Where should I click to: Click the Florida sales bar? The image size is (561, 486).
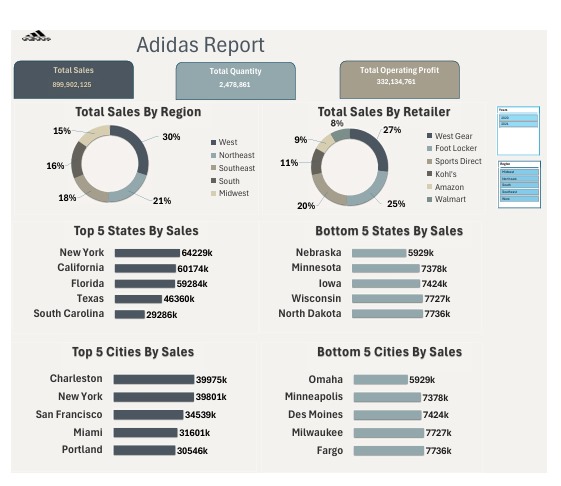145,284
